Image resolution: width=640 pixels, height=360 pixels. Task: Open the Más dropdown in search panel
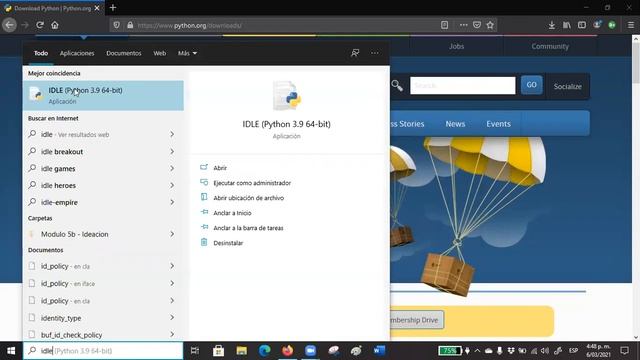tap(187, 53)
